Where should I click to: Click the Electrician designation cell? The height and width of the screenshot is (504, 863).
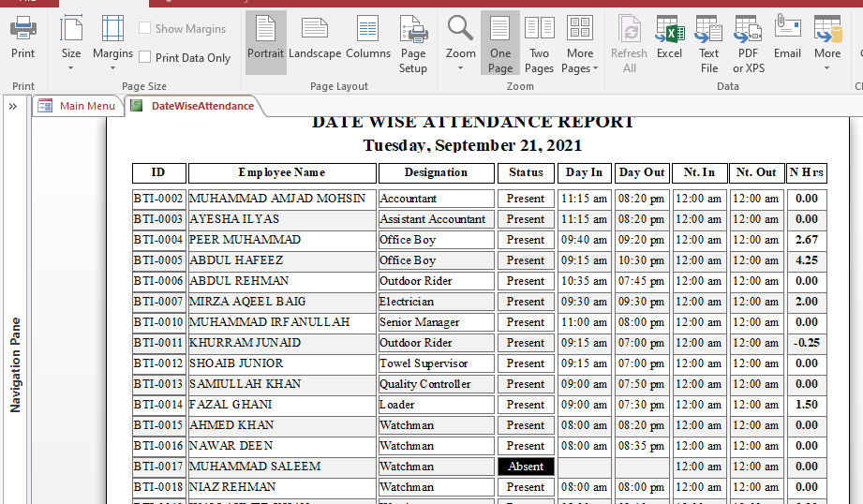[x=436, y=302]
